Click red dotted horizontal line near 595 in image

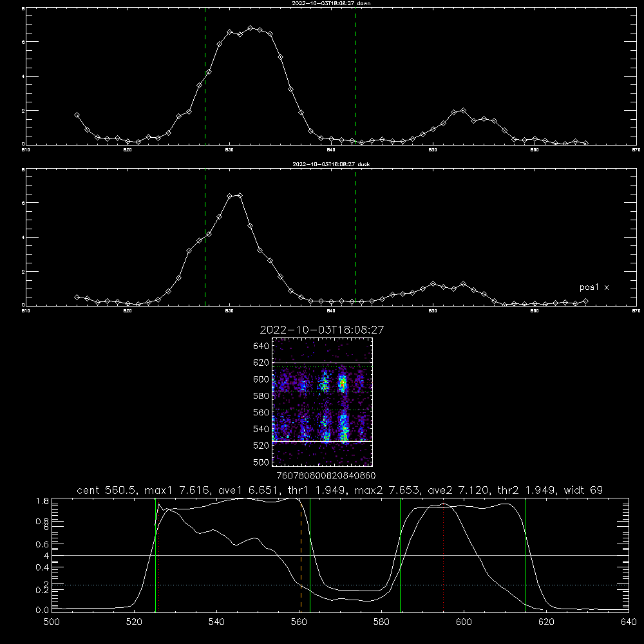tap(323, 383)
